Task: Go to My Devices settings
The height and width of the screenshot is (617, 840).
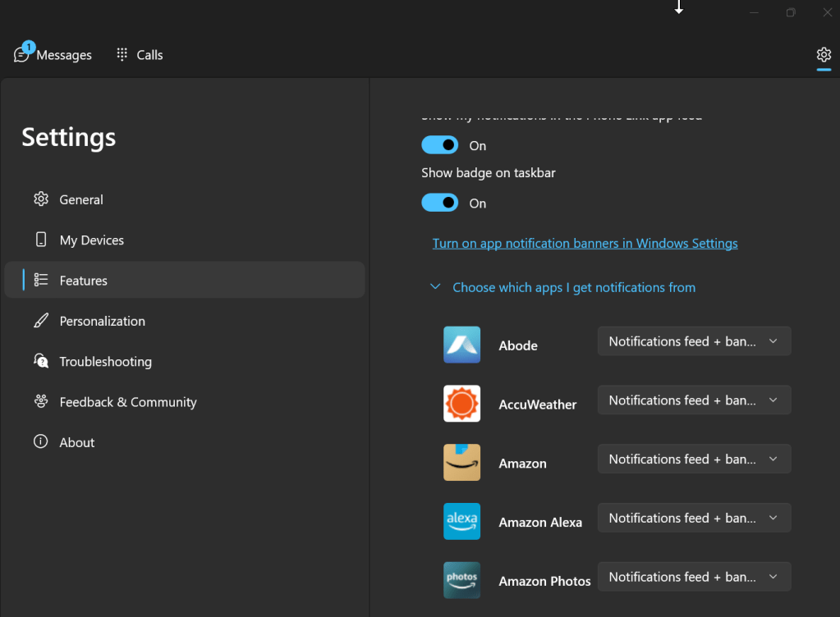Action: click(x=91, y=240)
